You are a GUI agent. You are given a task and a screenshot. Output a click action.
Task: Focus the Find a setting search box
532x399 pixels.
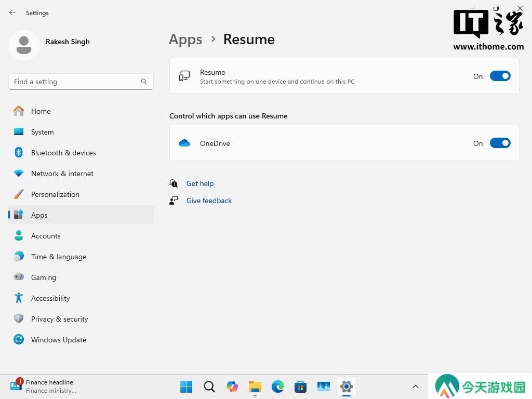(81, 82)
